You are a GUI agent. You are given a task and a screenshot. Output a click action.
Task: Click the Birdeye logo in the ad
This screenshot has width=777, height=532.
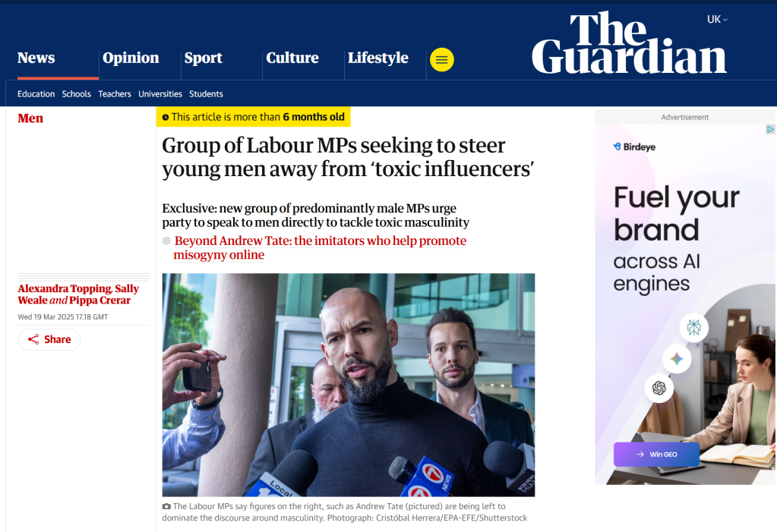[634, 146]
